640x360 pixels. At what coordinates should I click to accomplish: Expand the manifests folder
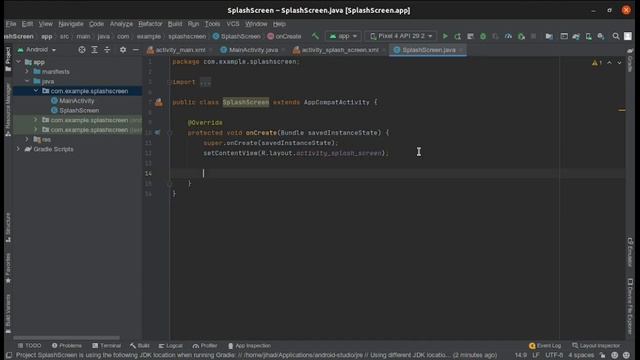27,72
